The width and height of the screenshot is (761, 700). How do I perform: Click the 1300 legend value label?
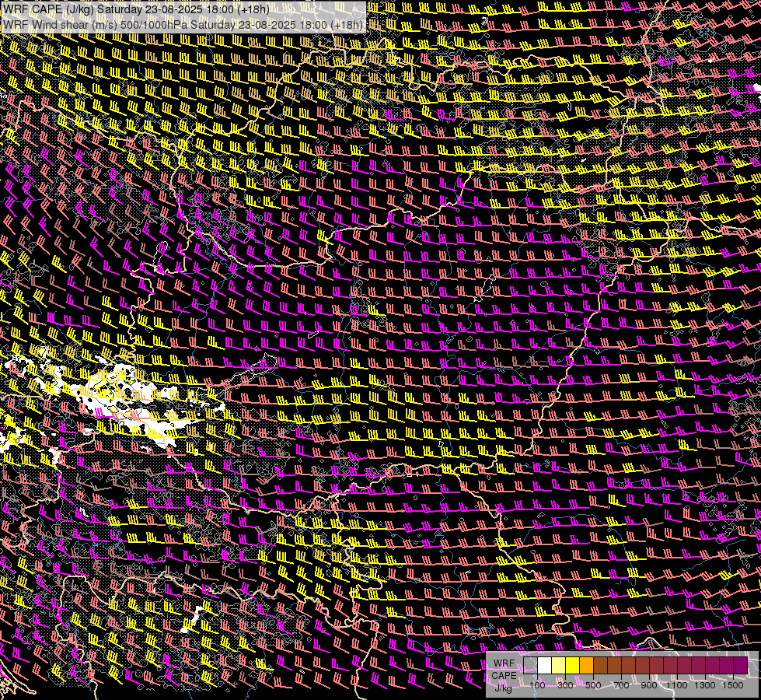[705, 685]
